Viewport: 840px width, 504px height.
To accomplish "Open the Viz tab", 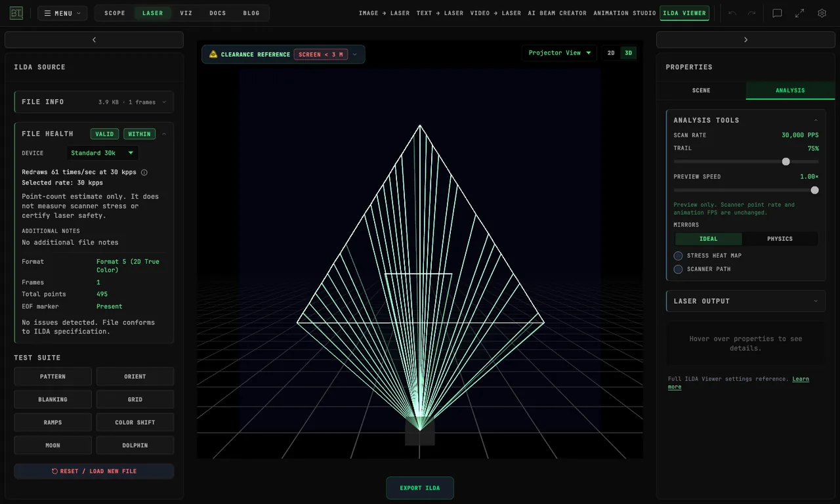I will coord(186,13).
